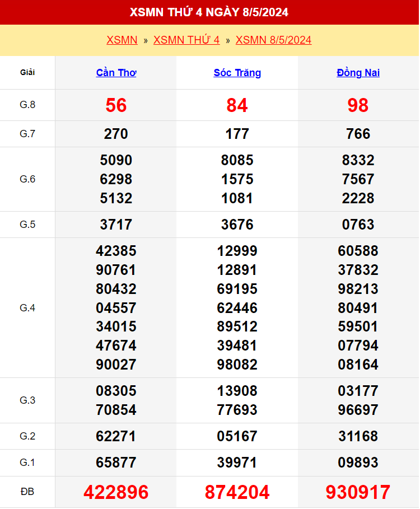The image size is (420, 509).
Task: Click G.5 number 3676
Action: pyautogui.click(x=237, y=225)
